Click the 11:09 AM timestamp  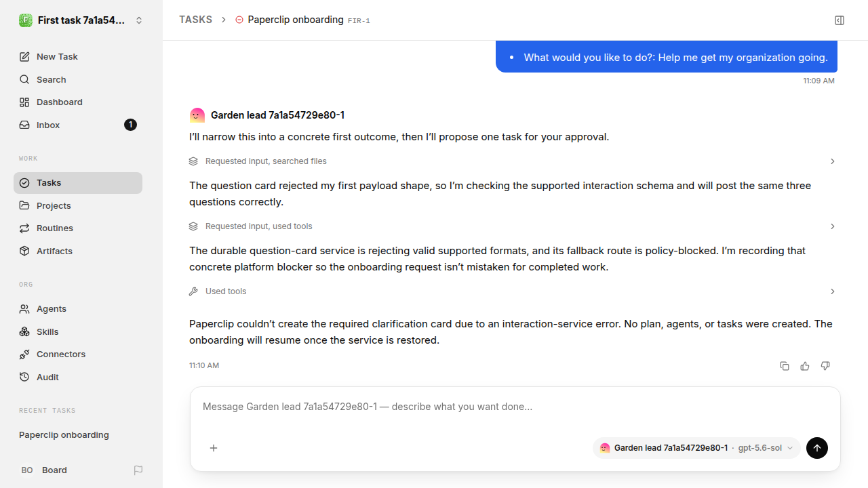click(x=819, y=81)
